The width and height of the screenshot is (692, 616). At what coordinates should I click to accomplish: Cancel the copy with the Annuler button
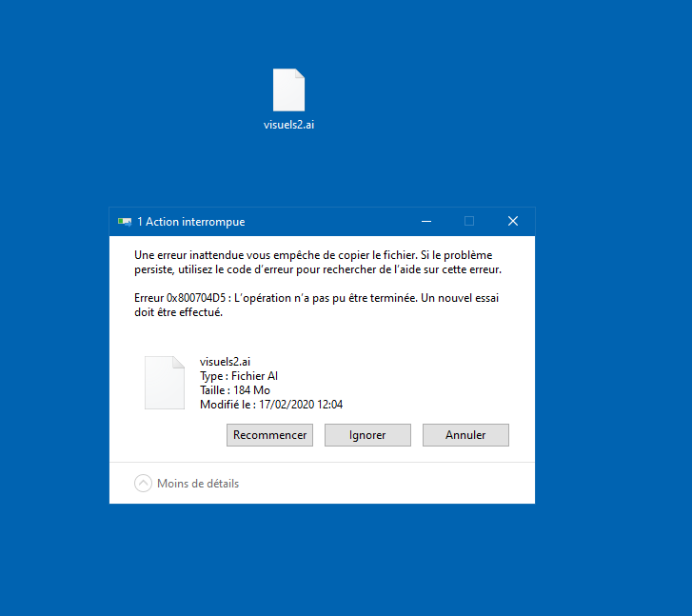(465, 435)
